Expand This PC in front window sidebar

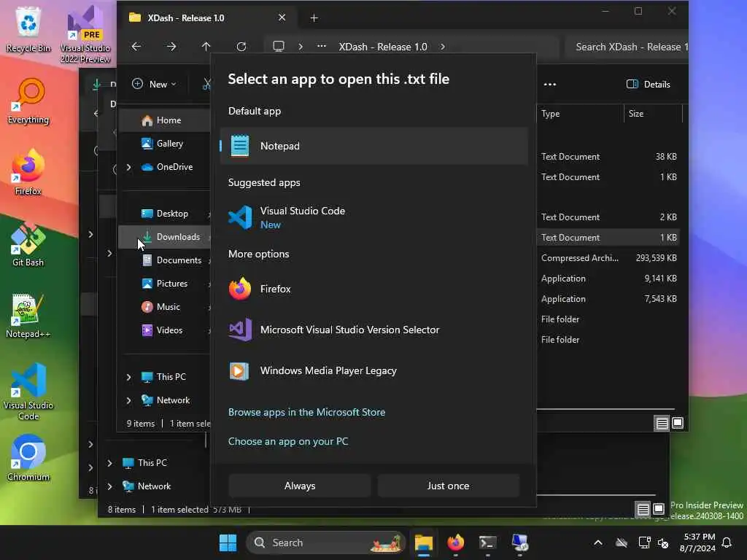pyautogui.click(x=128, y=377)
